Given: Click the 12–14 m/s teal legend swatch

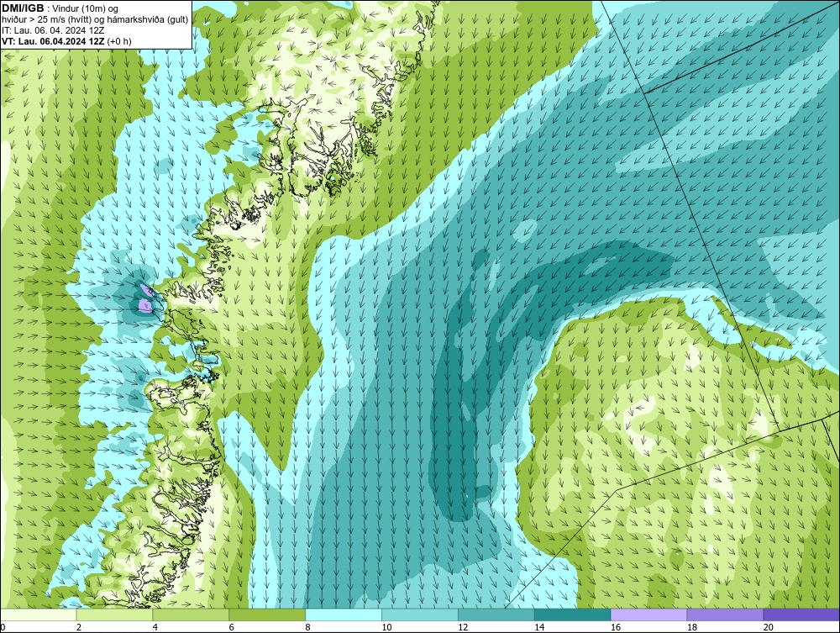Looking at the screenshot, I should (x=496, y=615).
